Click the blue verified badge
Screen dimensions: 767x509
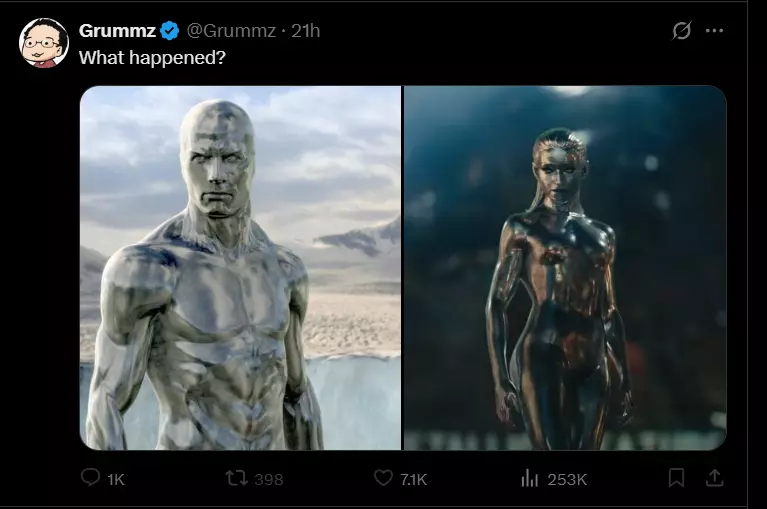[170, 31]
